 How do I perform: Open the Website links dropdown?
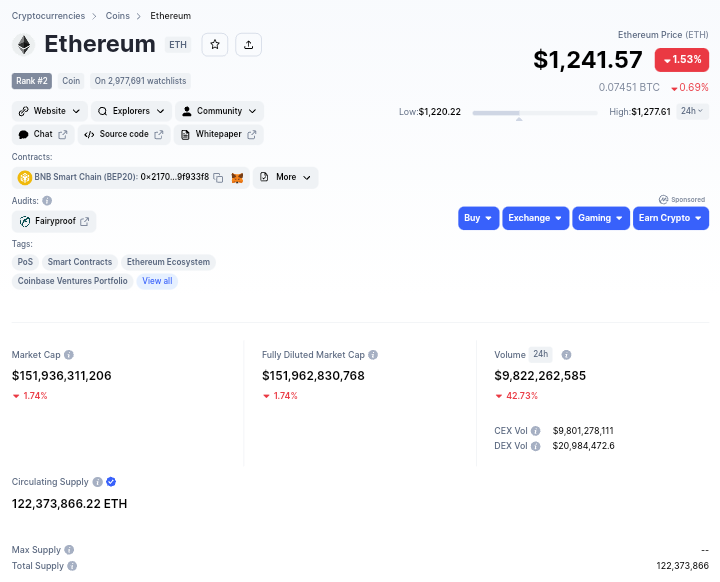click(x=50, y=111)
